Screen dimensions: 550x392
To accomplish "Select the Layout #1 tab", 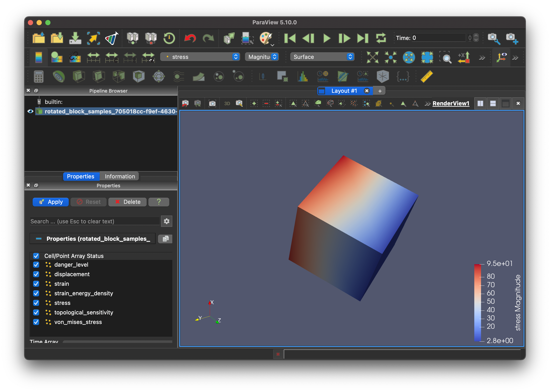I will tap(344, 91).
